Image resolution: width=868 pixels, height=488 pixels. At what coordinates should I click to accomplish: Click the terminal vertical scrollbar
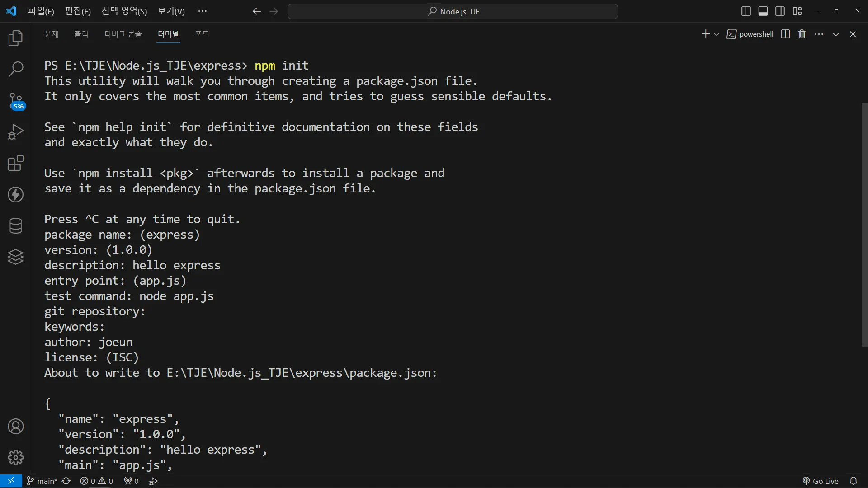pos(864,225)
